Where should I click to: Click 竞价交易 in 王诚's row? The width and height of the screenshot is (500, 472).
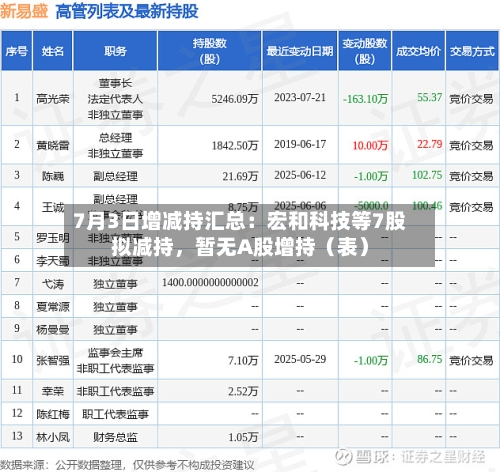pos(471,207)
